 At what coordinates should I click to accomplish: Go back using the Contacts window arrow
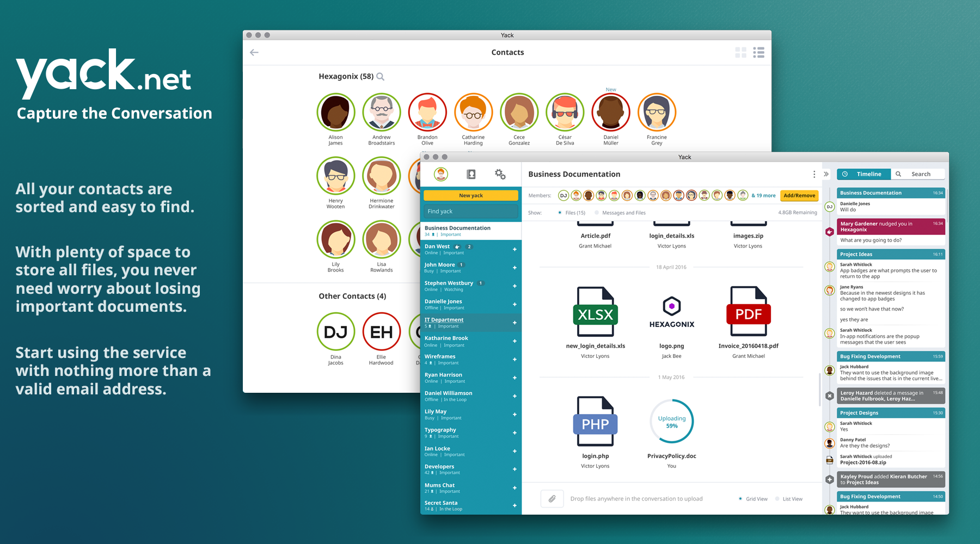click(254, 52)
